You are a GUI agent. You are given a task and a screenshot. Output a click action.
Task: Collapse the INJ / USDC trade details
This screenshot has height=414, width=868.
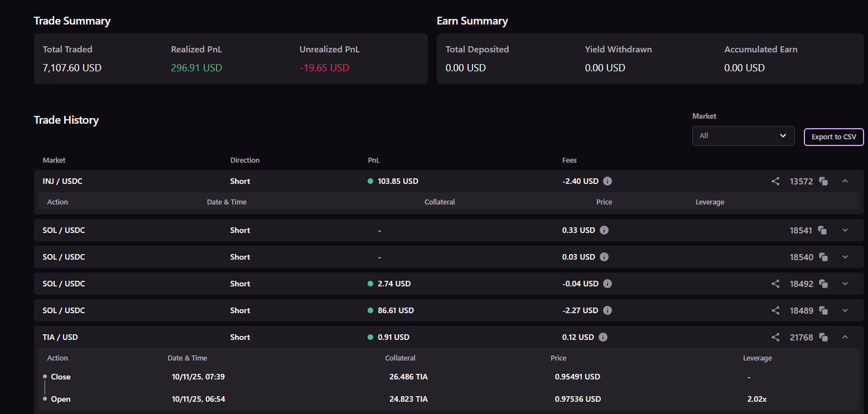[845, 181]
